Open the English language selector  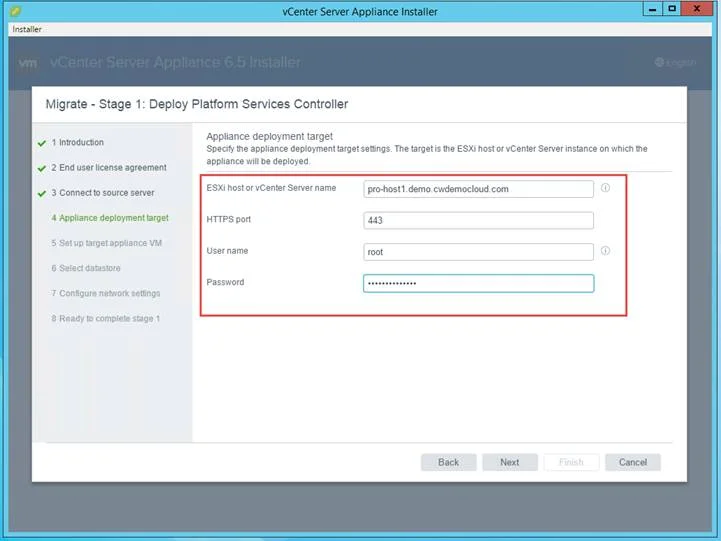click(x=675, y=62)
